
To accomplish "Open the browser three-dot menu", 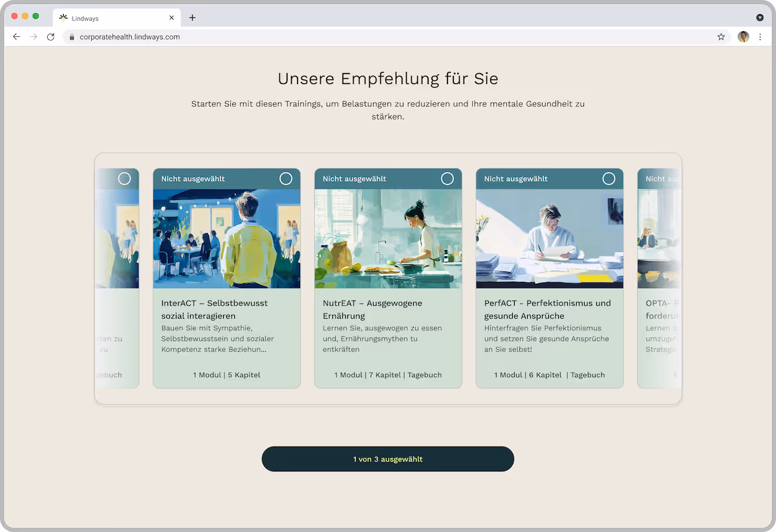I will [760, 37].
